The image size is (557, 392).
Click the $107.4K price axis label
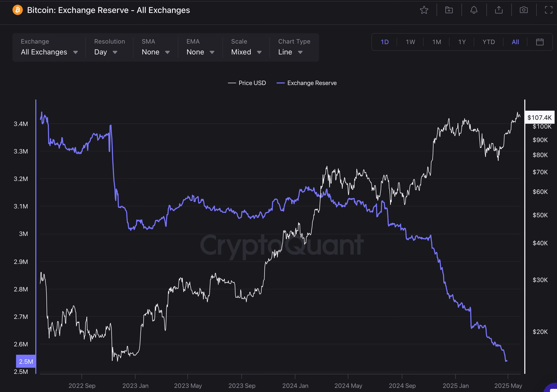[x=539, y=118]
